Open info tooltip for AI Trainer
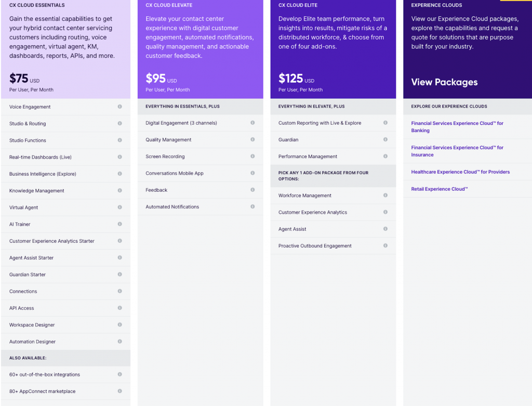532x406 pixels. [119, 224]
